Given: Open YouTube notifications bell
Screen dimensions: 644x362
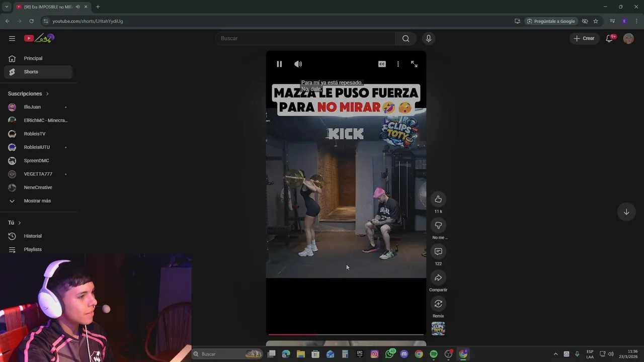Looking at the screenshot, I should click(x=609, y=38).
